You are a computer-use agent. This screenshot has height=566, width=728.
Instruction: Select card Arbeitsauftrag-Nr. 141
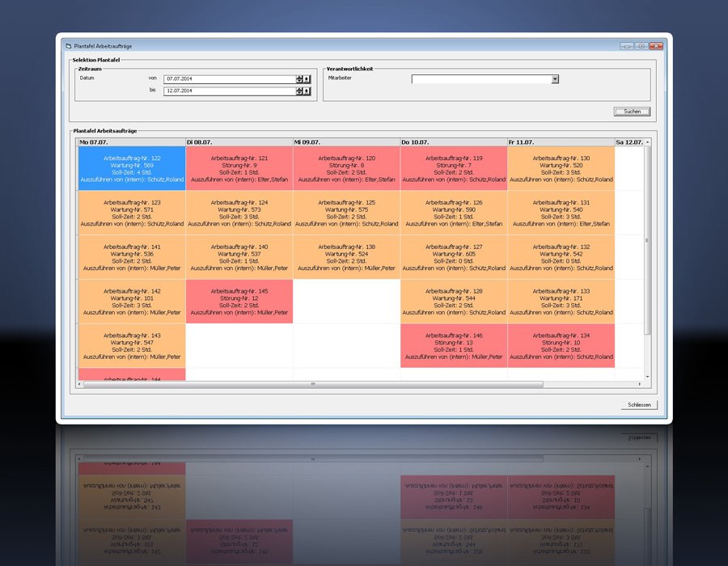[132, 257]
